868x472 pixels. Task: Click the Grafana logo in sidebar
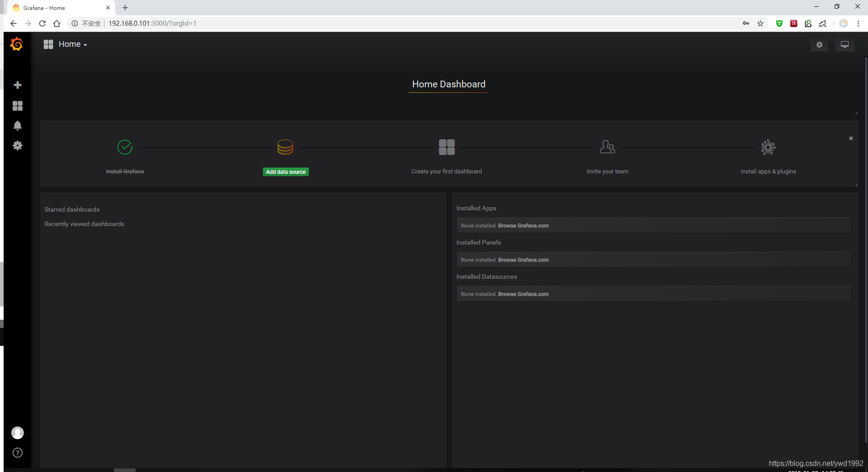17,44
